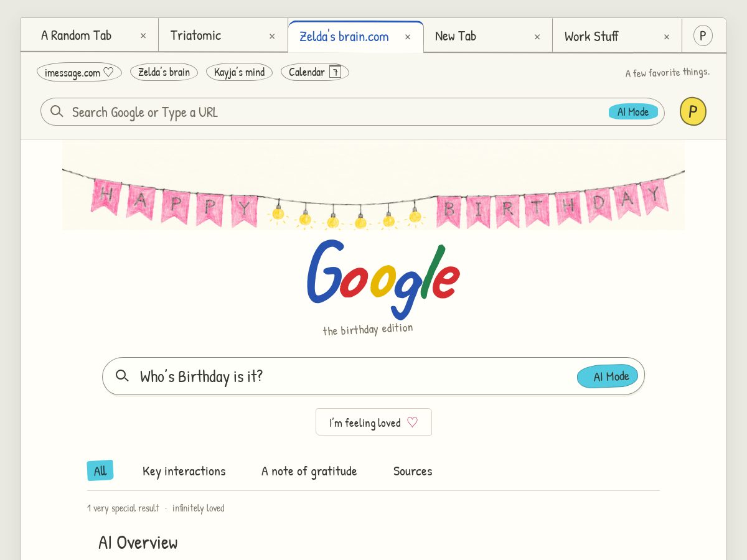This screenshot has height=560, width=747.
Task: Select the Zelda's brain.com tab
Action: (x=355, y=37)
